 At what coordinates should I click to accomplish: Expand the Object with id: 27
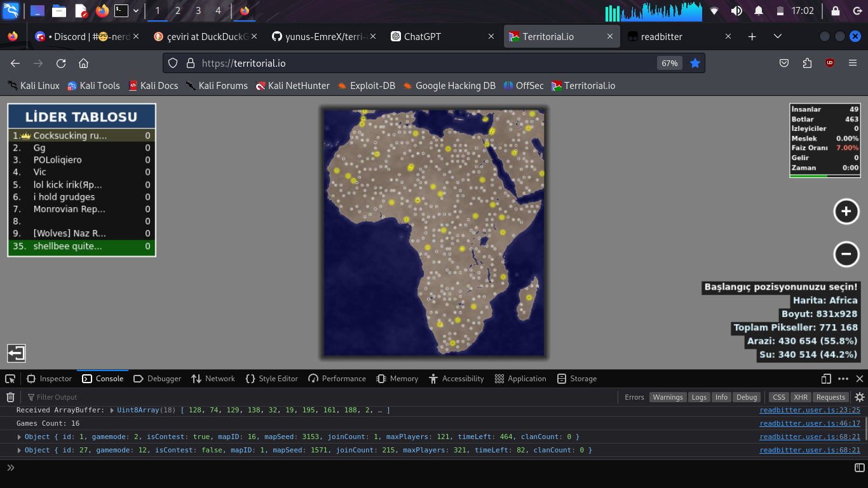19,450
